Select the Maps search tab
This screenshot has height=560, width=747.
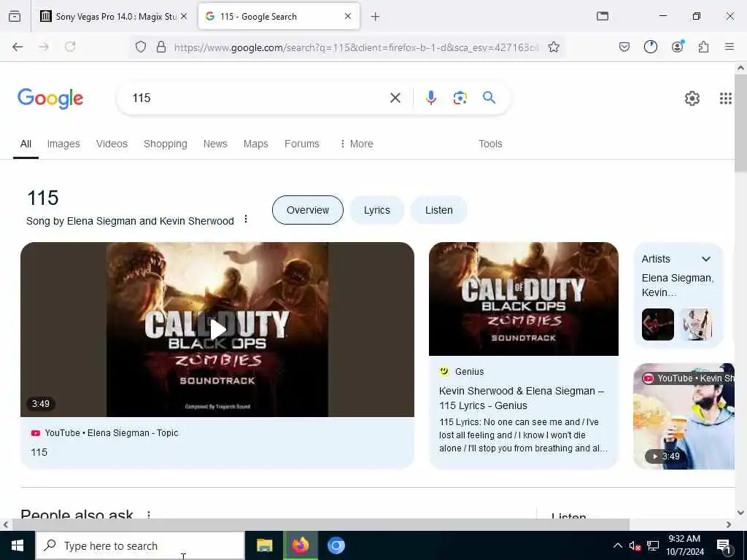[x=256, y=144]
